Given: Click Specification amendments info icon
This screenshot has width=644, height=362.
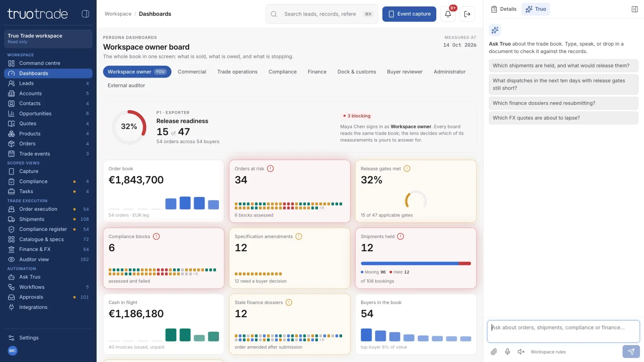Looking at the screenshot, I should (x=299, y=237).
